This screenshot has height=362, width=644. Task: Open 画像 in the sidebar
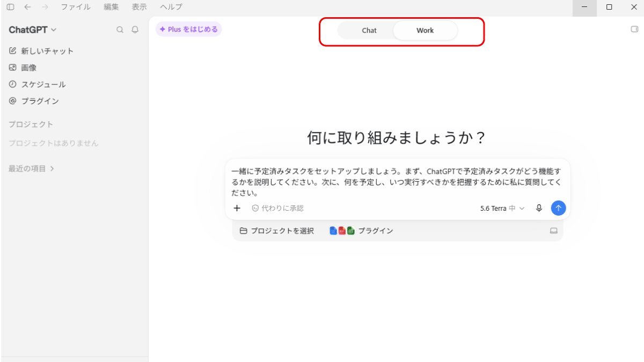click(x=23, y=68)
